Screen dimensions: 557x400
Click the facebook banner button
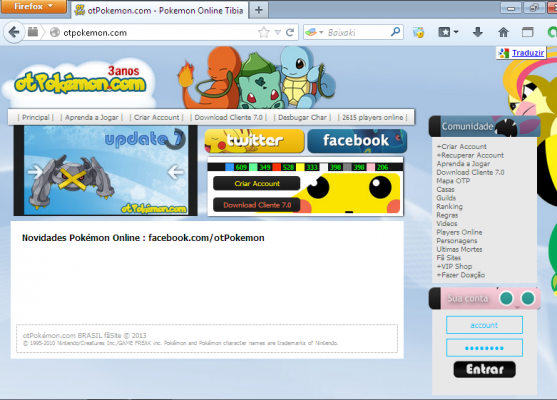coord(357,141)
